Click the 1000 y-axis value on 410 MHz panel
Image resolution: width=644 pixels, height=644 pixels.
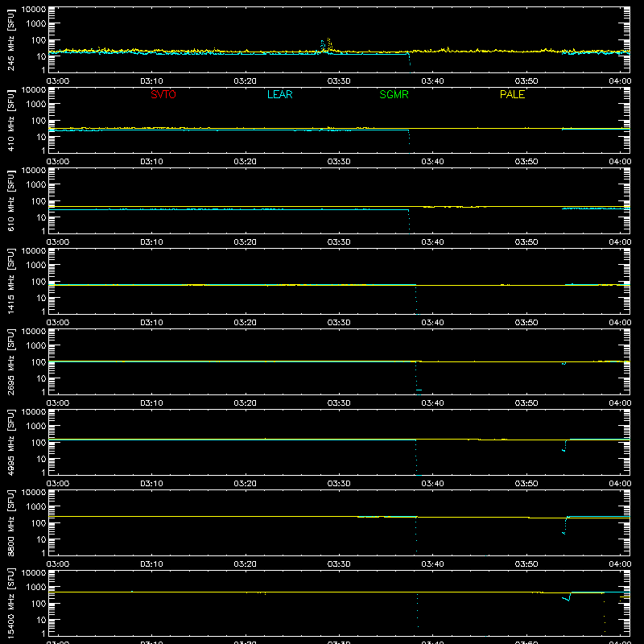[36, 104]
